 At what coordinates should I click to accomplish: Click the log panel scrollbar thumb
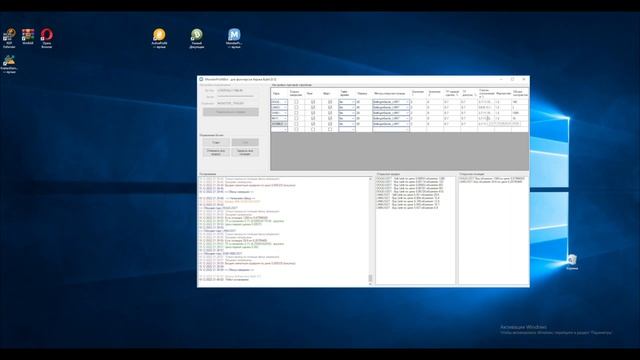(x=370, y=278)
